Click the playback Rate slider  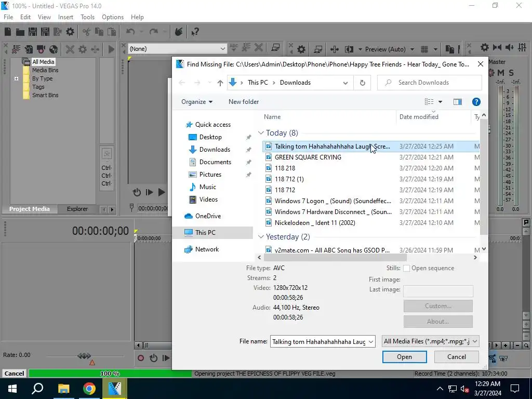click(84, 356)
